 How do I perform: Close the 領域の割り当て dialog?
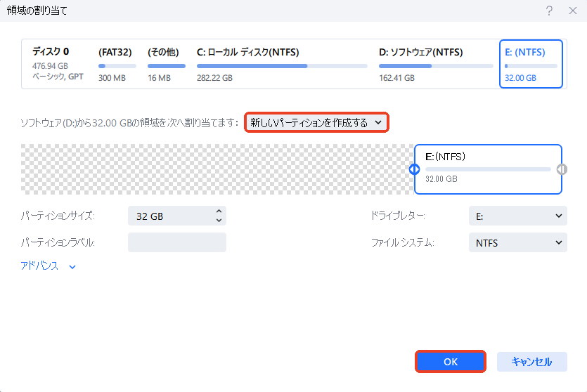coord(572,11)
